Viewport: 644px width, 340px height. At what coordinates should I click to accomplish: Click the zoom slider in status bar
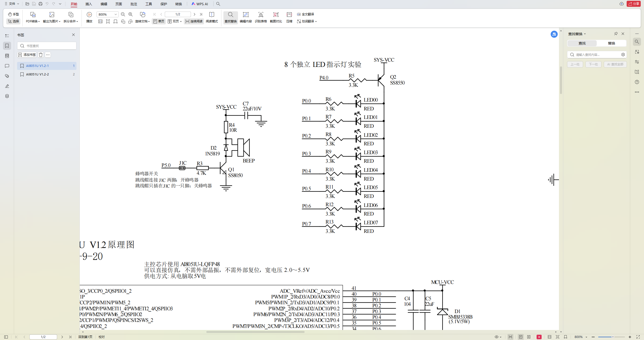click(611, 337)
